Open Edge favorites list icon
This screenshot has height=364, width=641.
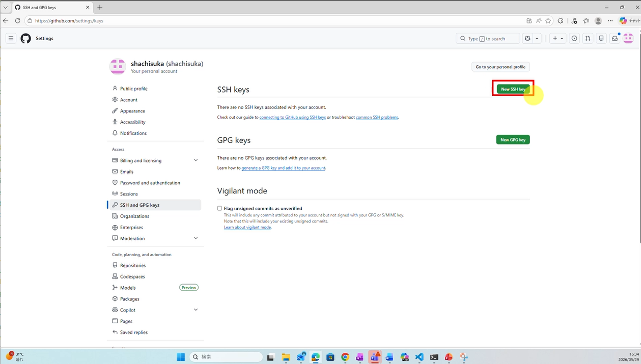pos(586,21)
